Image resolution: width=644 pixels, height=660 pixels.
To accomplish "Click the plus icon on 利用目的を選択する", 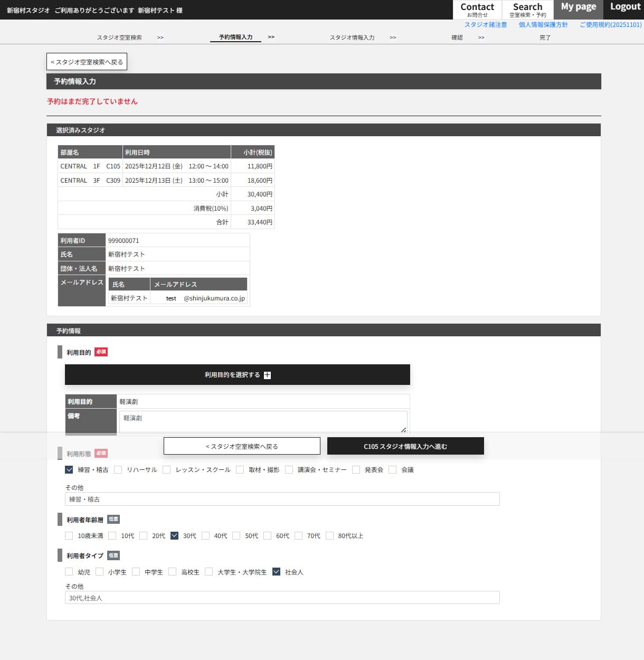I will [267, 375].
